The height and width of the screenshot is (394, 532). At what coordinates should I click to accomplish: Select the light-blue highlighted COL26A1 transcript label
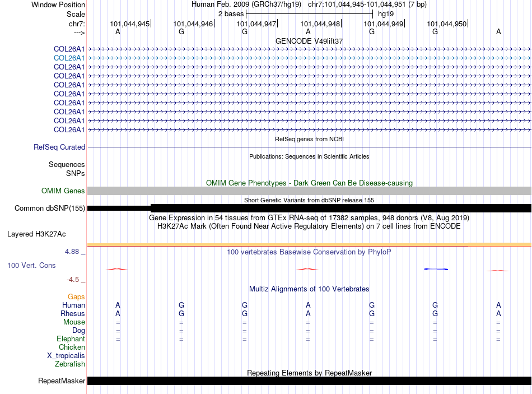point(69,58)
